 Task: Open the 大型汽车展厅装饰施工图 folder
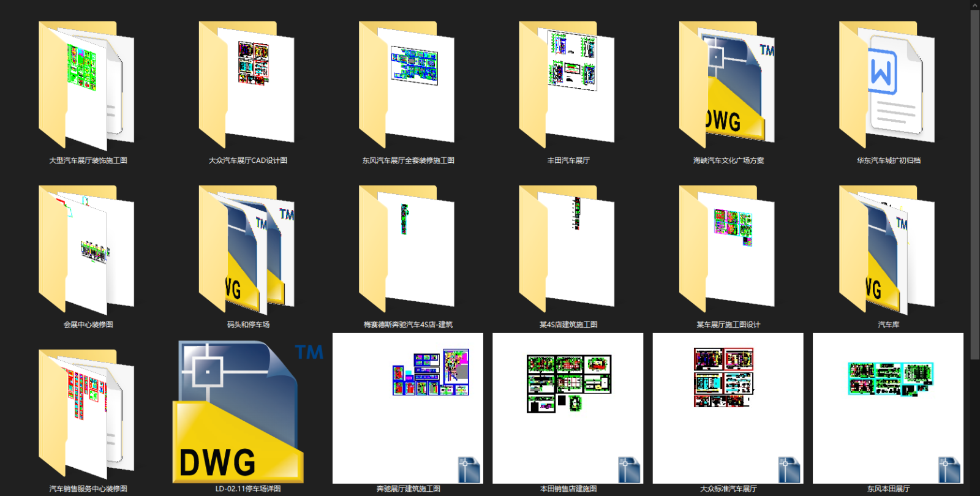pos(86,86)
